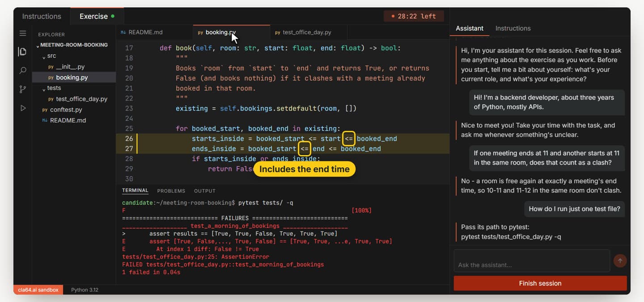
Task: Click line number 26 in the gutter
Action: [129, 139]
